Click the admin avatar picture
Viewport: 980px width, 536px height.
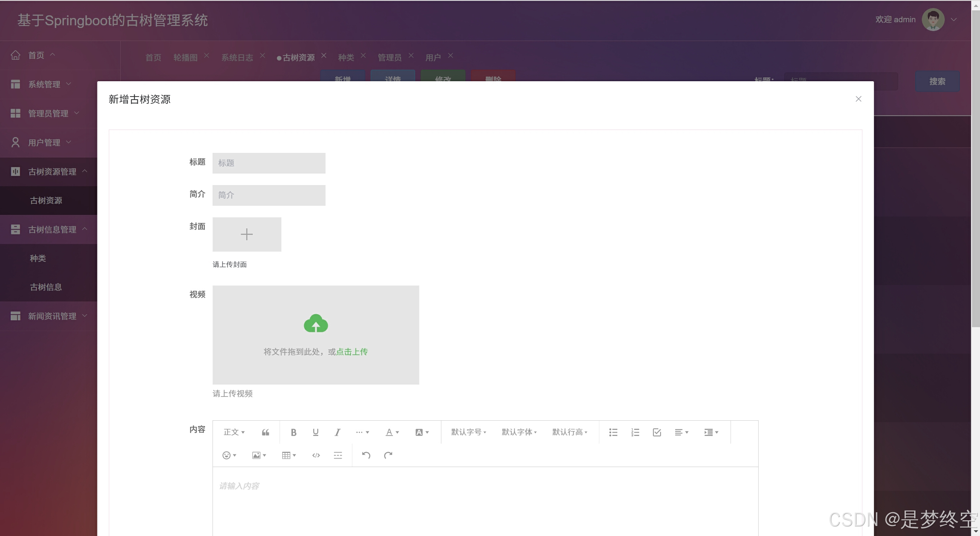(x=933, y=20)
